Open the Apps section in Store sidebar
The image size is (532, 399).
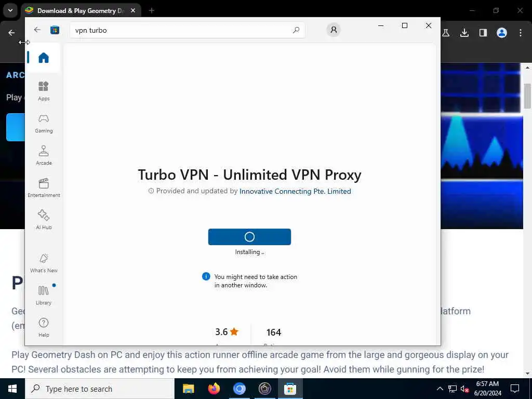point(44,91)
